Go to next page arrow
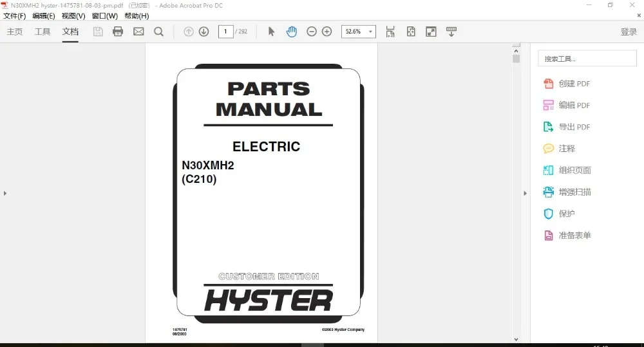This screenshot has width=644, height=347. click(204, 32)
